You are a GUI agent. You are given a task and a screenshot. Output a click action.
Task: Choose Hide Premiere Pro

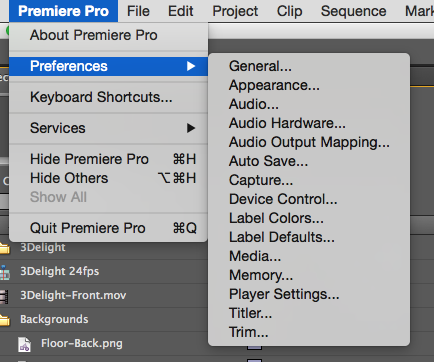108,159
